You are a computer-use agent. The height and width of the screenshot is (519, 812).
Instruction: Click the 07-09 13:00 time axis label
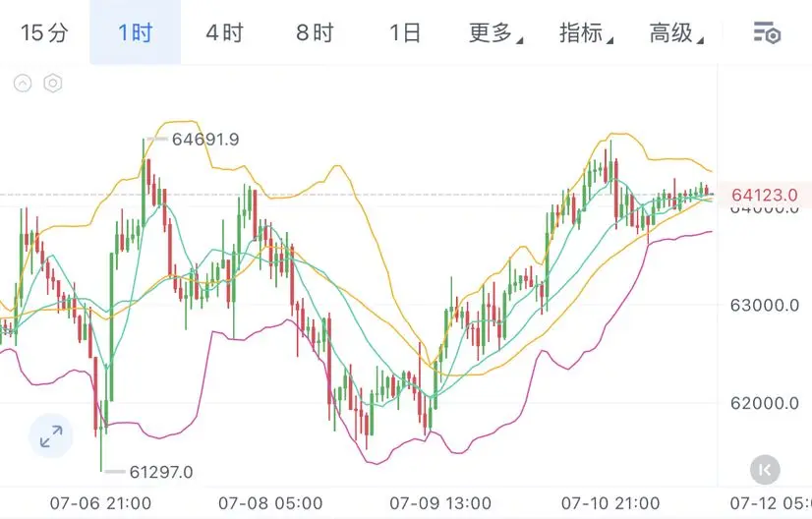pos(440,503)
